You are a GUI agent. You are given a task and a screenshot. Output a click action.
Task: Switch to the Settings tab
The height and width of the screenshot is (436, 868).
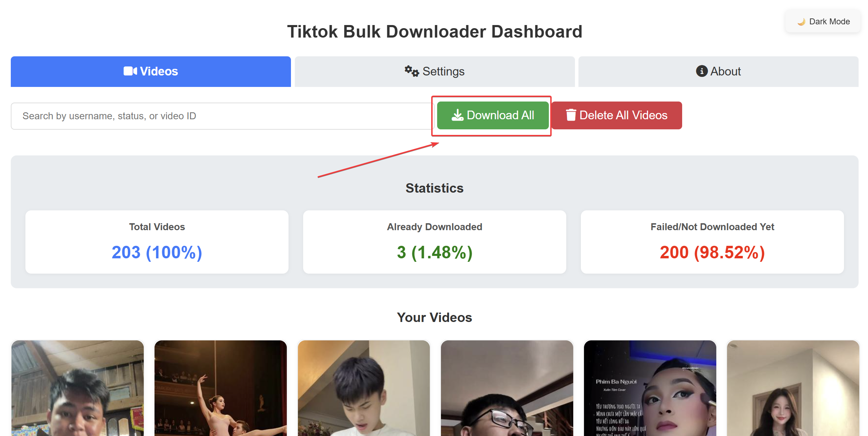point(434,72)
